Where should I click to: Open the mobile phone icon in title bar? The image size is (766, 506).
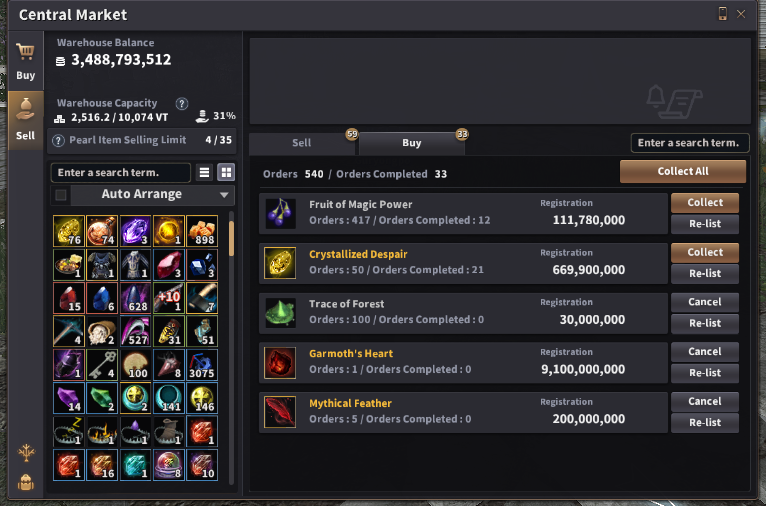pos(722,14)
